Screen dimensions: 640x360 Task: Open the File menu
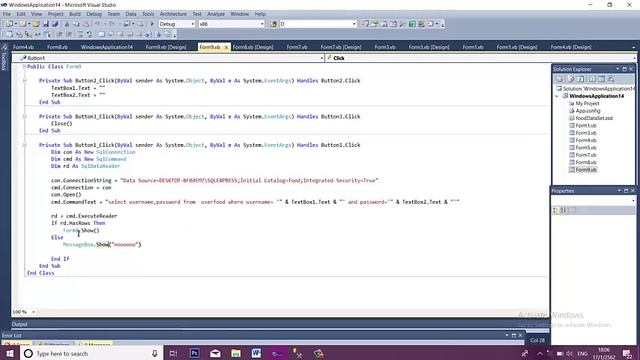tap(7, 14)
